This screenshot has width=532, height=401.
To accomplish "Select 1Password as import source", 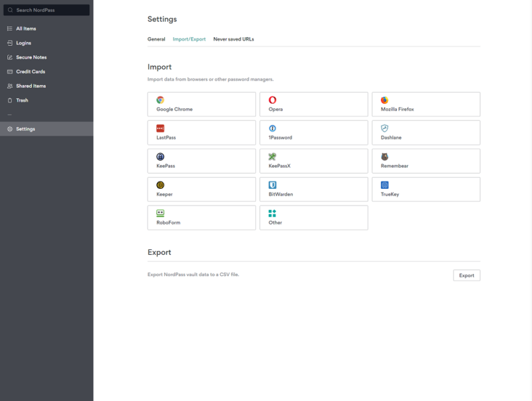I will [313, 132].
